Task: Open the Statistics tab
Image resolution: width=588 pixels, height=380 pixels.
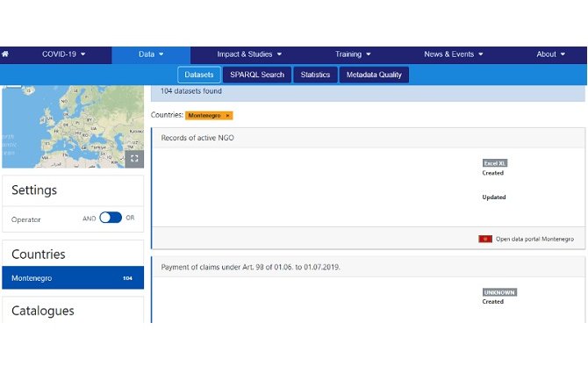Action: [315, 75]
